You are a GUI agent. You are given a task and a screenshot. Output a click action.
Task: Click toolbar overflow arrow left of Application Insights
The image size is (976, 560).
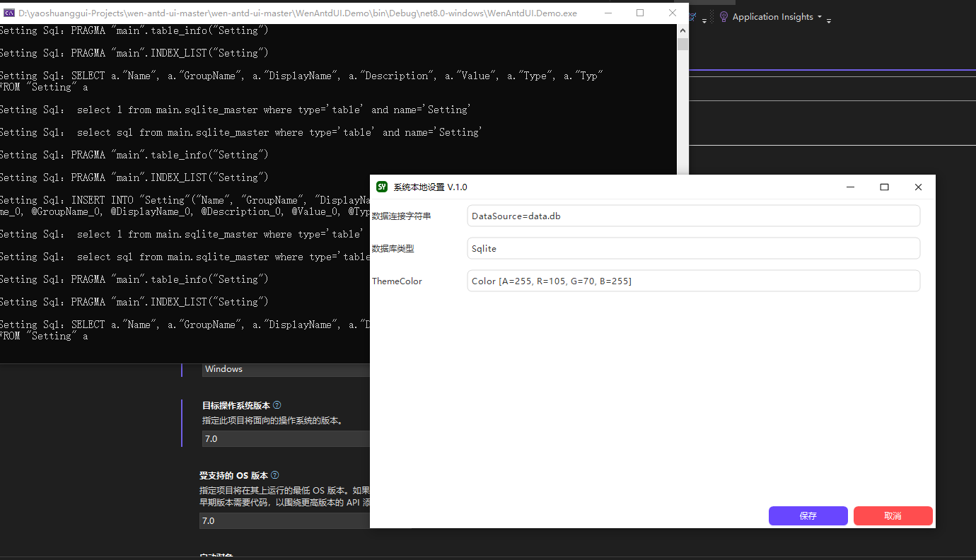coord(704,21)
